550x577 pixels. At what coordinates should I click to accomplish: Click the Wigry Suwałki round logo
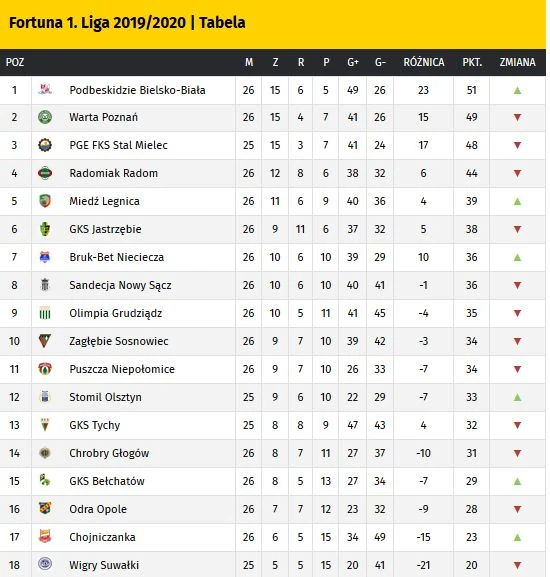pos(45,564)
